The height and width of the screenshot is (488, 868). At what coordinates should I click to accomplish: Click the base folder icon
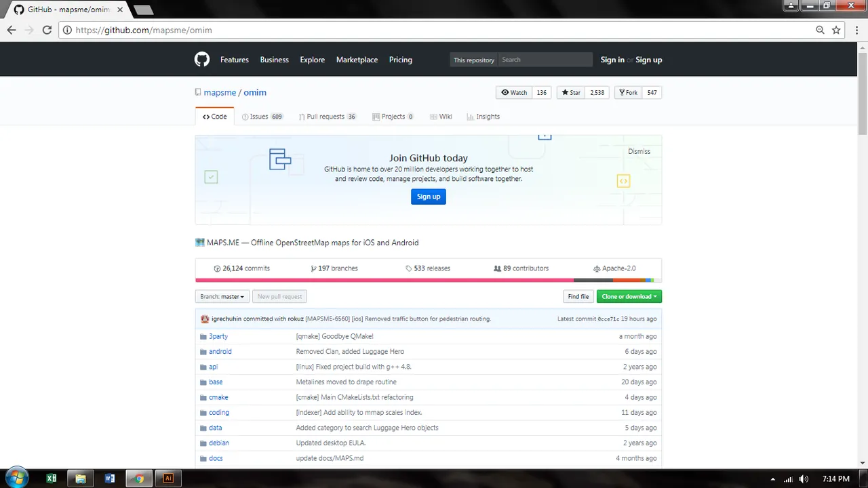[203, 382]
